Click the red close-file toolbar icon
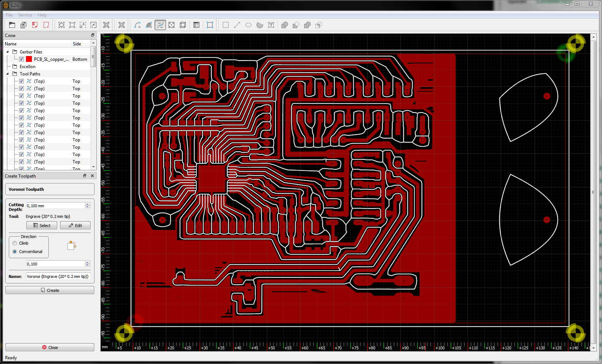602x364 pixels. [46, 25]
